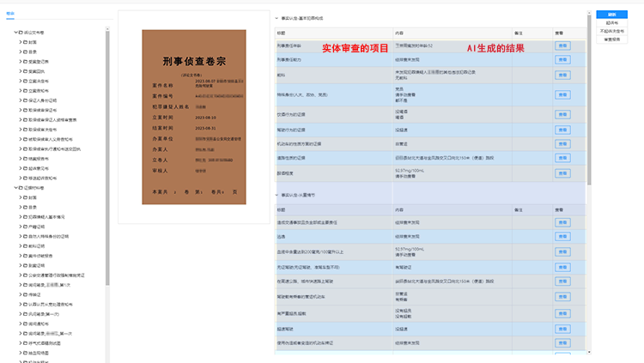Screen dimensions: 644x363
Task: Collapse 事实认定-从重情节 section
Action: (276, 195)
